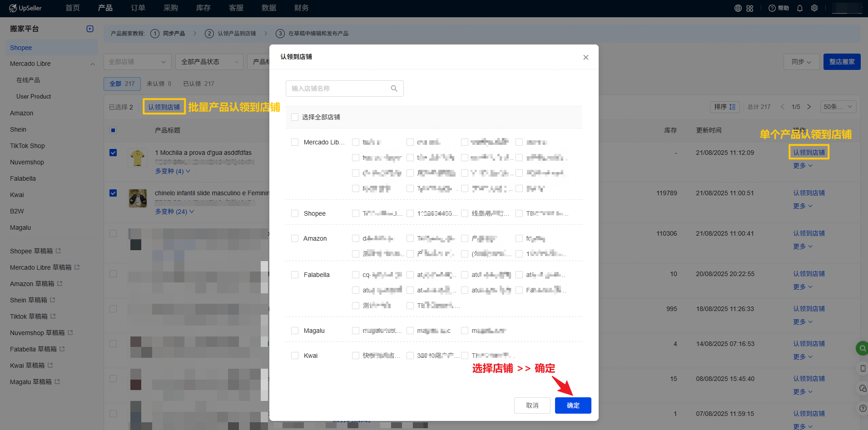The width and height of the screenshot is (868, 430).
Task: Click the 整店搬家 button
Action: click(x=842, y=62)
